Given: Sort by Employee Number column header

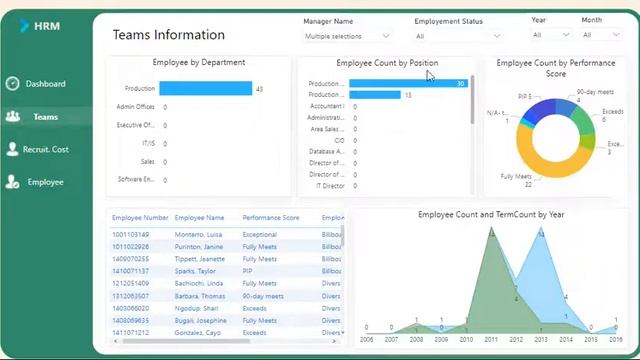Looking at the screenshot, I should (x=140, y=218).
